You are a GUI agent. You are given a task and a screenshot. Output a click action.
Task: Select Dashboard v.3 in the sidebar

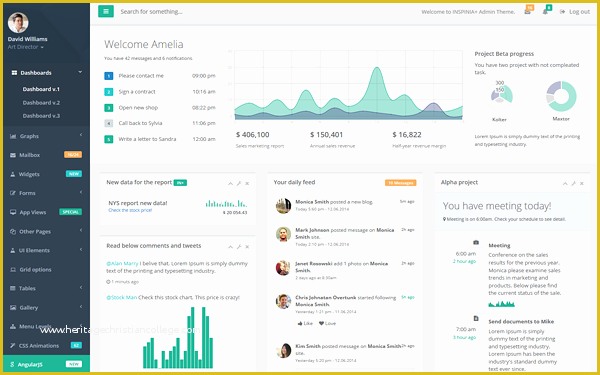41,116
